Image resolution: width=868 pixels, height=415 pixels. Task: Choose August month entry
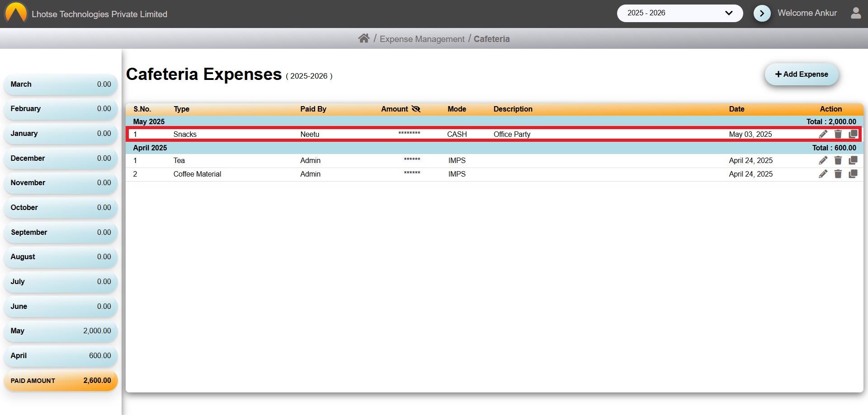click(x=61, y=257)
